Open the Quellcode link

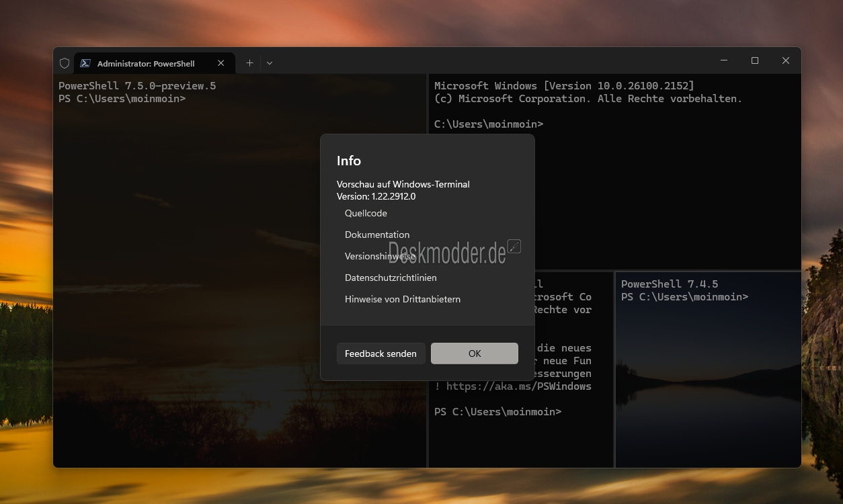click(366, 213)
